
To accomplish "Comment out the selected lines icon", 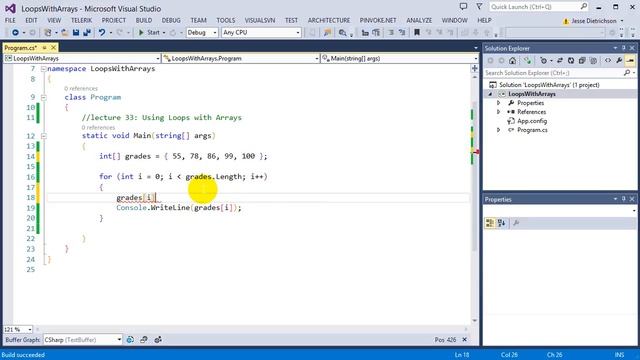I will (391, 32).
